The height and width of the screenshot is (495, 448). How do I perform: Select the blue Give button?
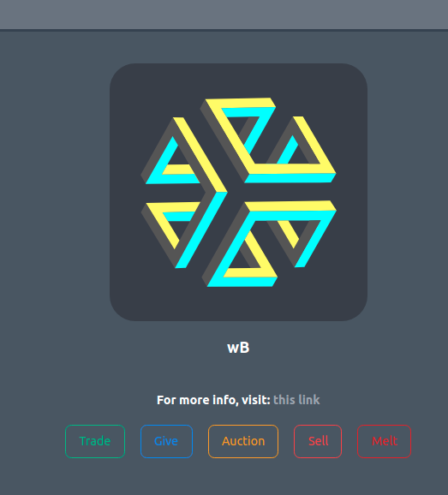tap(166, 441)
